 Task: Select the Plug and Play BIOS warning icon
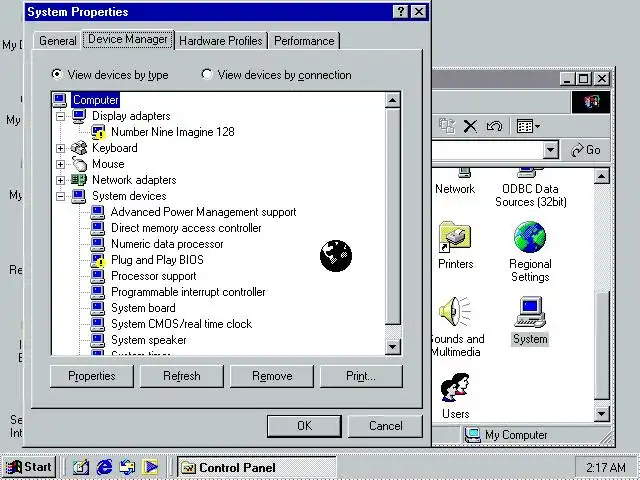click(x=98, y=260)
